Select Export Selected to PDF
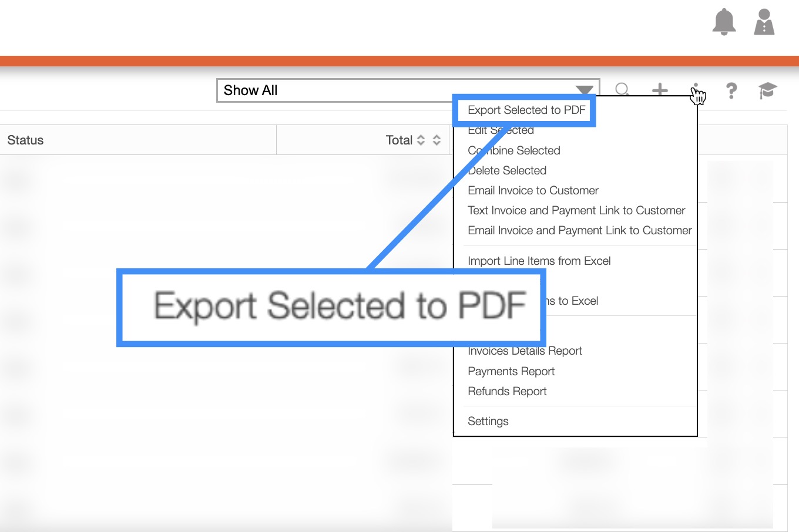The height and width of the screenshot is (532, 799). (526, 110)
